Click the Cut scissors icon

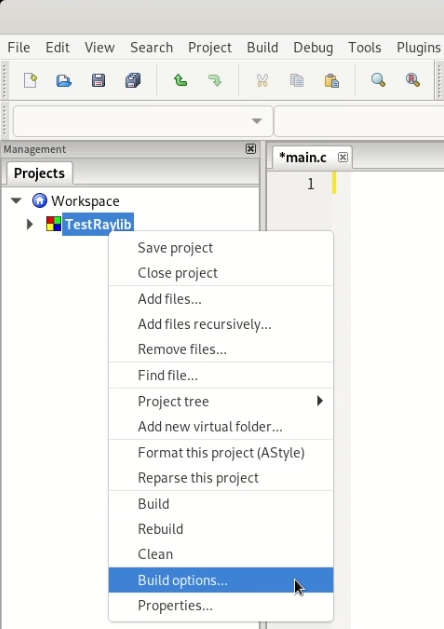point(262,81)
